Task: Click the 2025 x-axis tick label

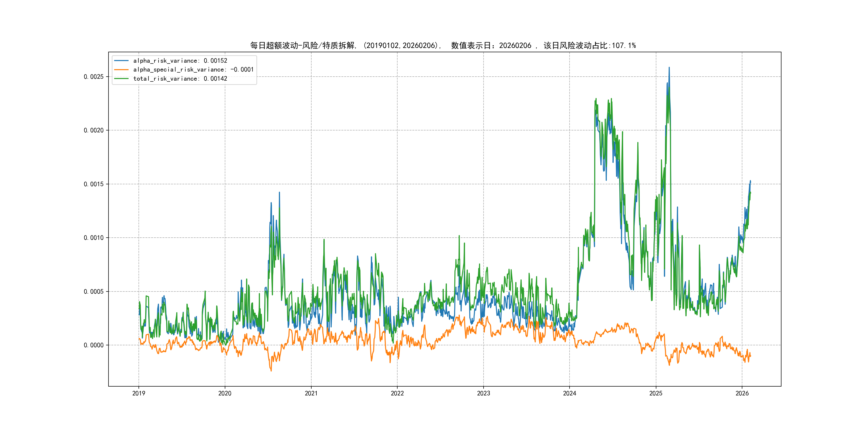Action: (x=656, y=393)
